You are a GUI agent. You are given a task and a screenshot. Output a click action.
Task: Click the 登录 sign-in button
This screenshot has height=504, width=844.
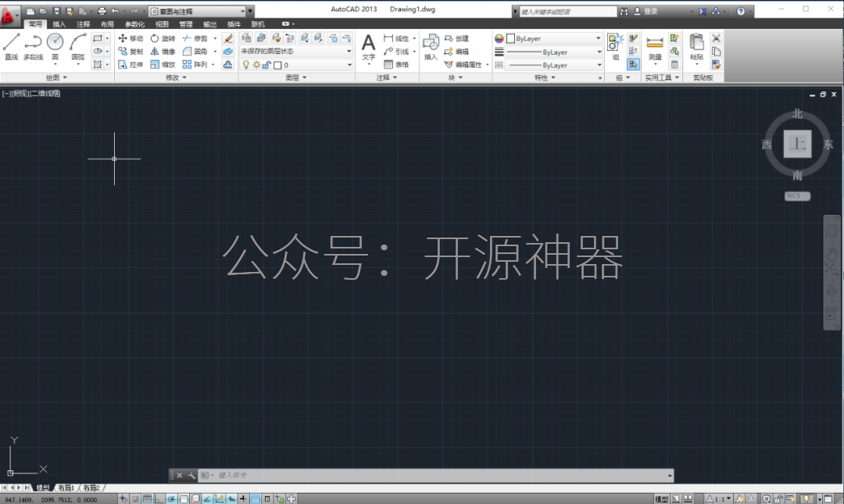pos(646,11)
